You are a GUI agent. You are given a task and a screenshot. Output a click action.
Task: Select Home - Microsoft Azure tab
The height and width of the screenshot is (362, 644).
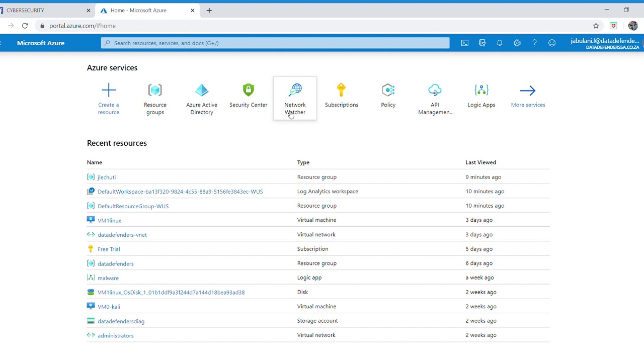[147, 10]
